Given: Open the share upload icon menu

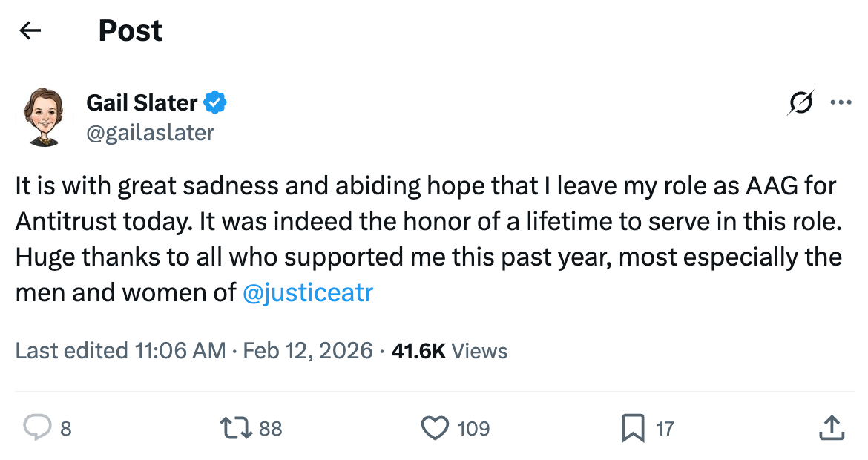Looking at the screenshot, I should [831, 427].
